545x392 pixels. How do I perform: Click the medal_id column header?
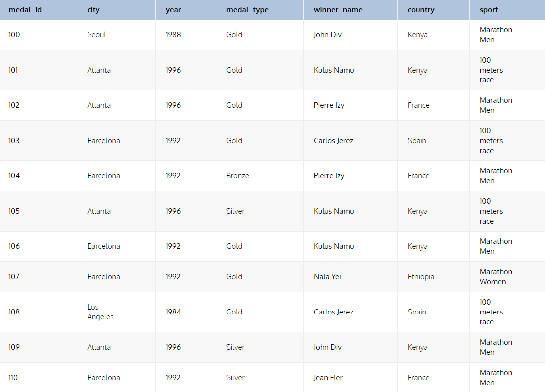point(25,10)
